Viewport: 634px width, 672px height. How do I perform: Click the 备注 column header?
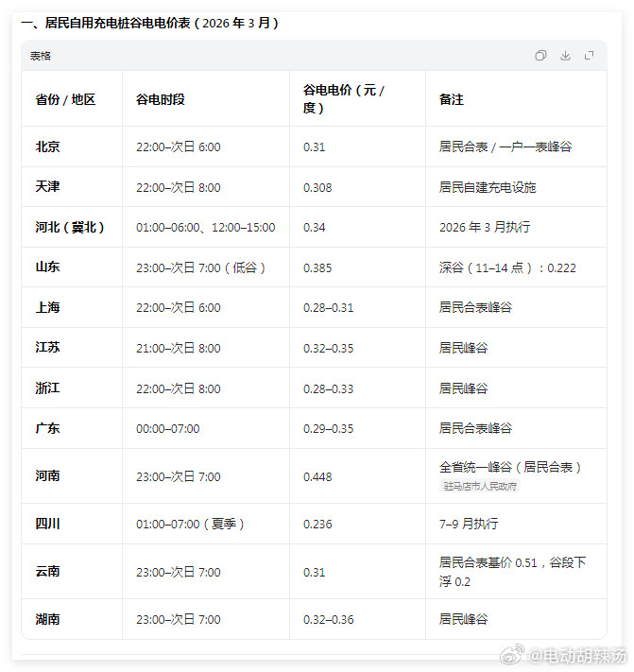[x=452, y=99]
